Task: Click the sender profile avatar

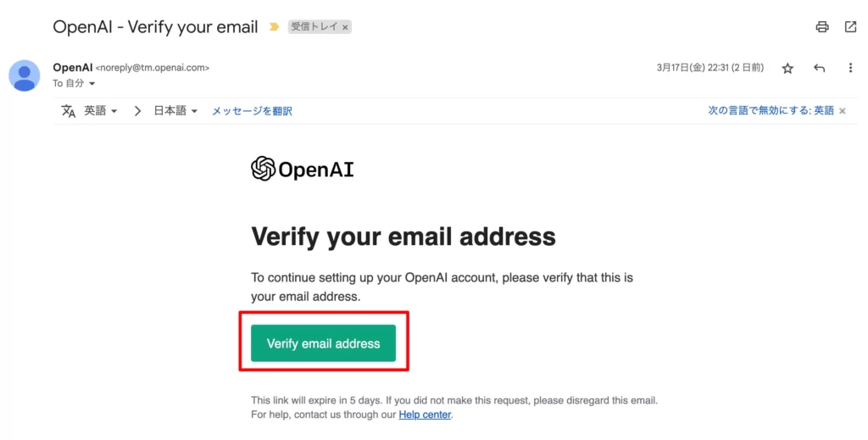Action: coord(25,75)
